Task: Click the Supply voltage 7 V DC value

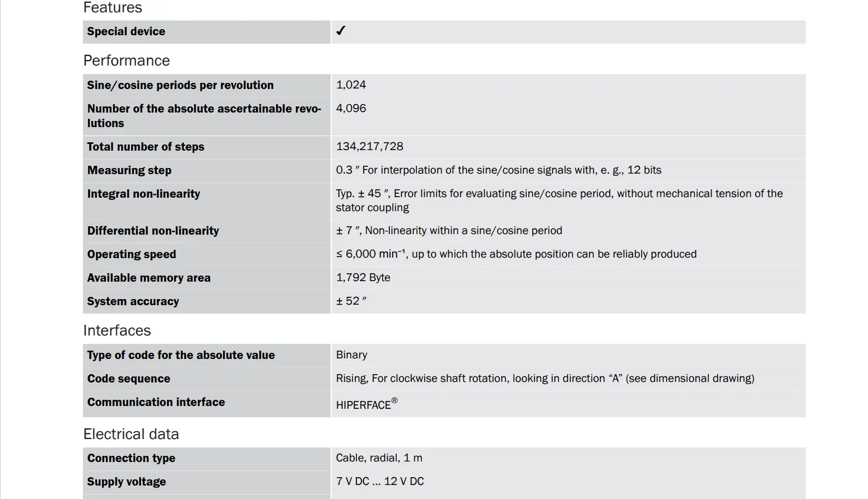Action: pyautogui.click(x=380, y=482)
